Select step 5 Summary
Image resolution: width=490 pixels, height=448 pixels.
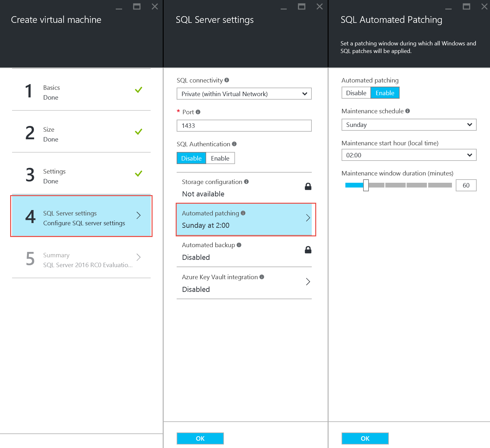[x=81, y=257]
